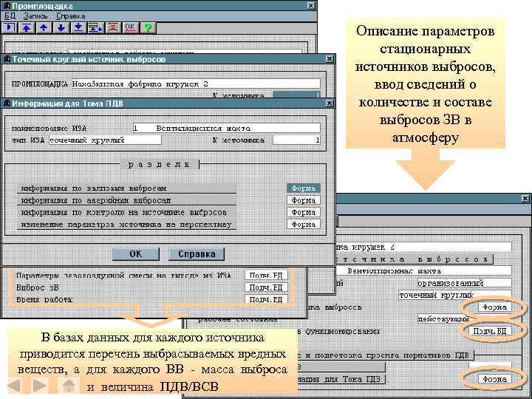Select row информация по аварийным выбросам

click(126, 200)
